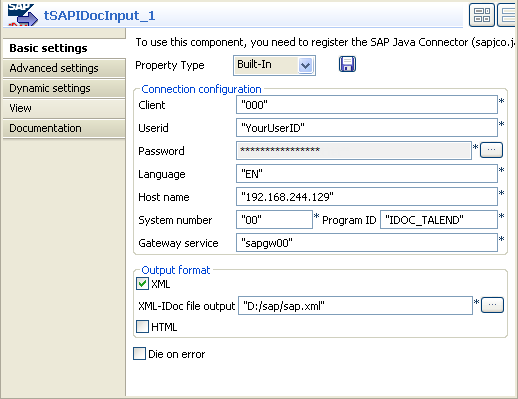Browse for XML-IDoc output file
Screen dimensions: 518x399
(x=492, y=305)
